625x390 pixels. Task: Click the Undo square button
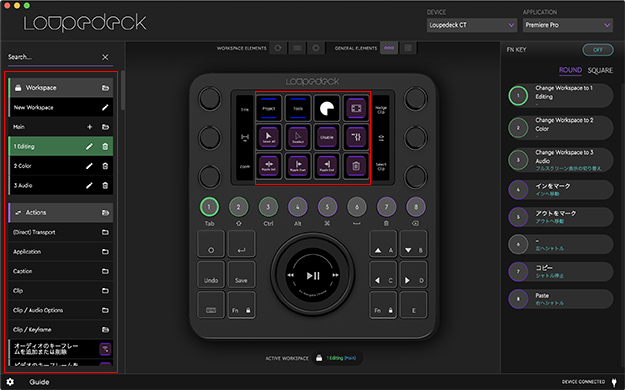tap(211, 274)
